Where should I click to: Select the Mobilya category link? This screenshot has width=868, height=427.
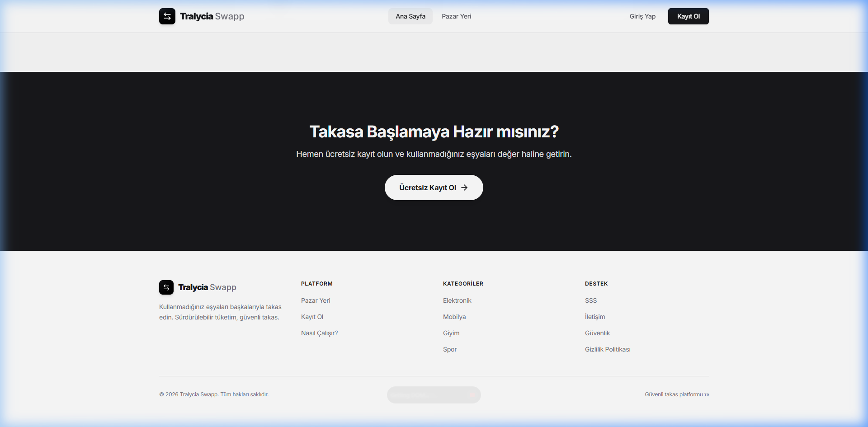click(x=454, y=317)
